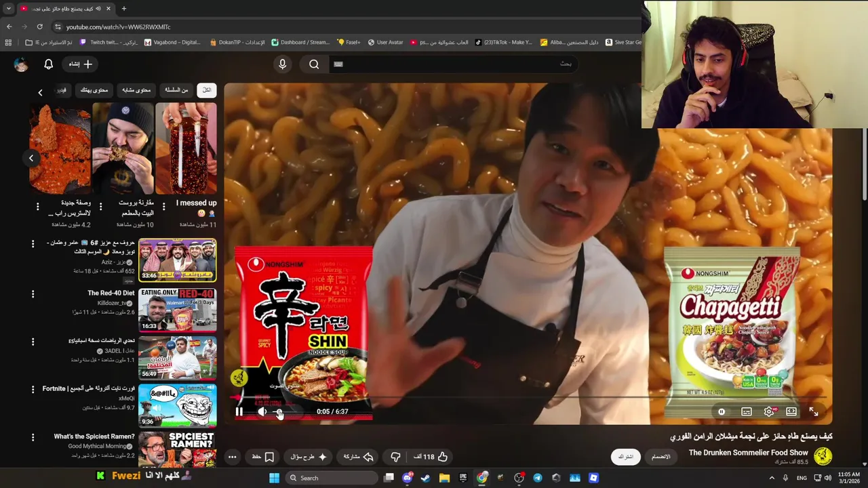The width and height of the screenshot is (868, 488).
Task: Click the video progress bar
Action: click(x=529, y=397)
